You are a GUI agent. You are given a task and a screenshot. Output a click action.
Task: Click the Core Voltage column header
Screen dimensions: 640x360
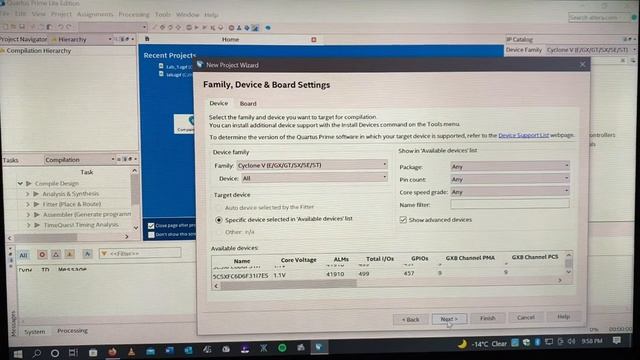pos(298,260)
